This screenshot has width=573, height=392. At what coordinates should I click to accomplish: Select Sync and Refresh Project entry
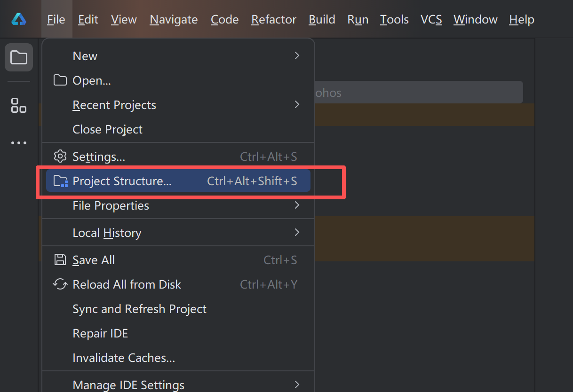(178, 309)
